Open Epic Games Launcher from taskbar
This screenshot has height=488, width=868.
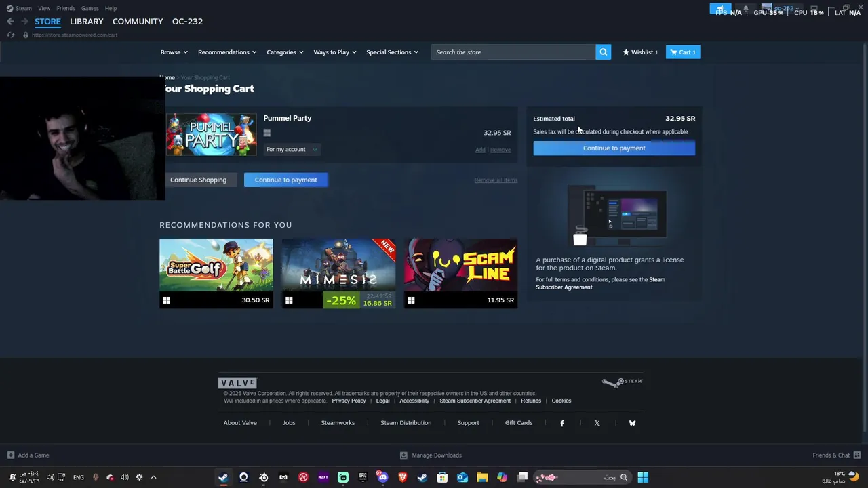point(363,477)
